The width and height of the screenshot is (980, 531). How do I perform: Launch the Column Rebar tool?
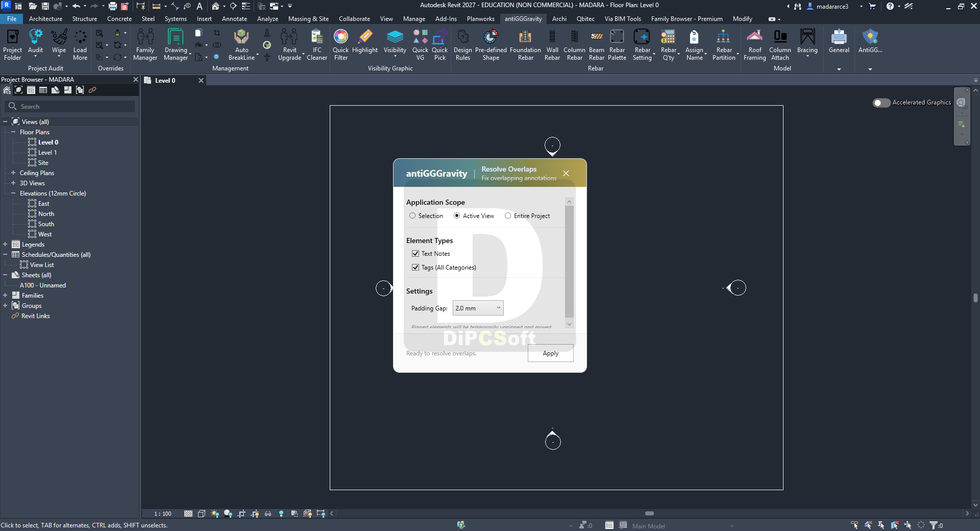pos(574,45)
